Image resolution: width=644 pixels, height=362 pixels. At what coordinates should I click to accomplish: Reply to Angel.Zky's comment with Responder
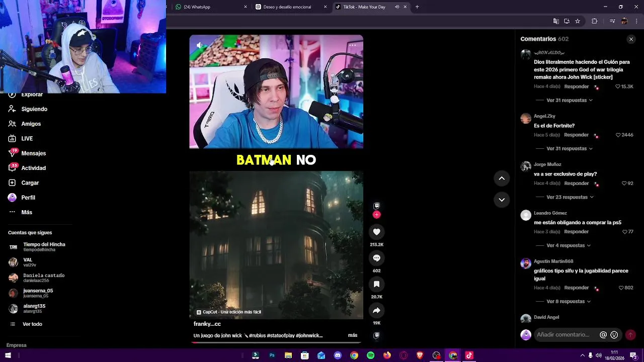[x=577, y=135]
